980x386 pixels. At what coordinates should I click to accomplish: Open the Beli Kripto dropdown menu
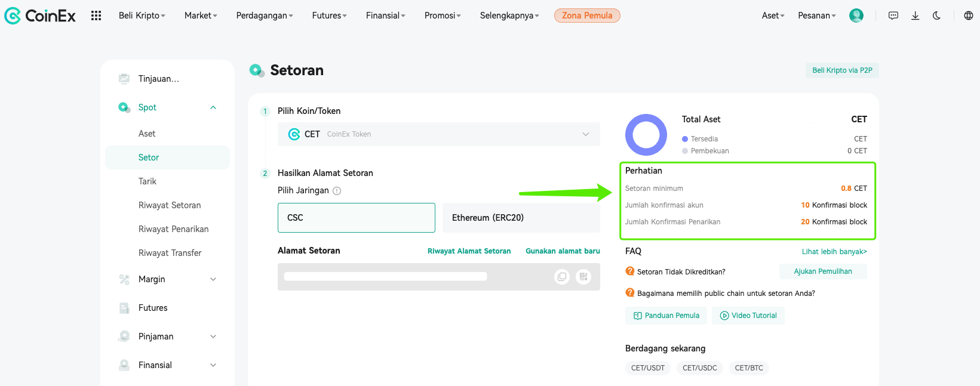142,16
